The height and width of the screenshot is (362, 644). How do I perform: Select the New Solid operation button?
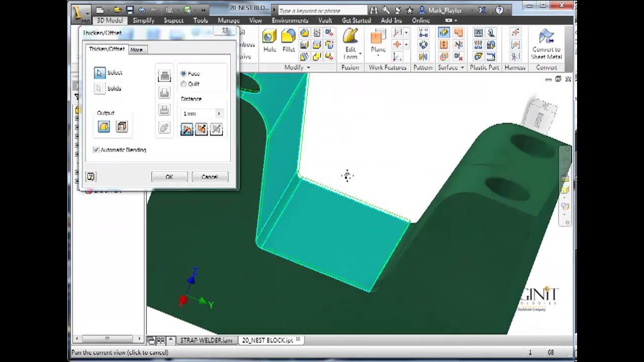164,128
